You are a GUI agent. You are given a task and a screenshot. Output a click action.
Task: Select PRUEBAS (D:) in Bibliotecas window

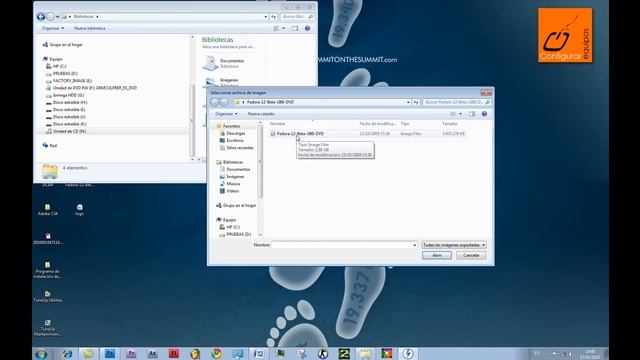click(65, 73)
